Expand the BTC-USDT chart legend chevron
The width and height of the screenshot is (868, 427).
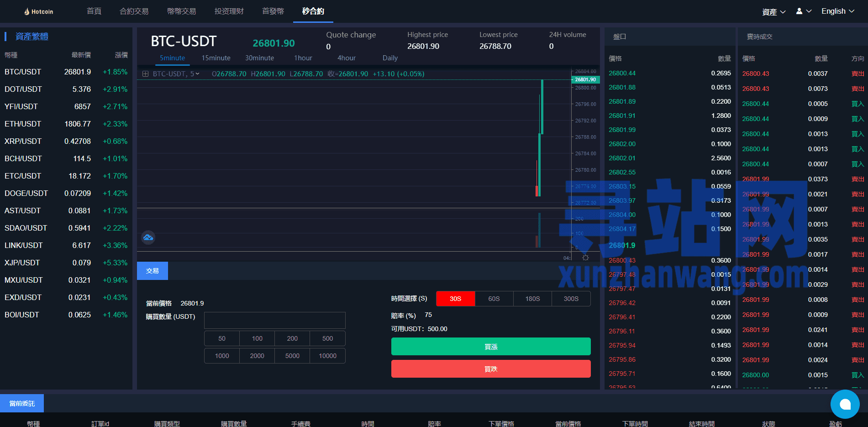[198, 74]
